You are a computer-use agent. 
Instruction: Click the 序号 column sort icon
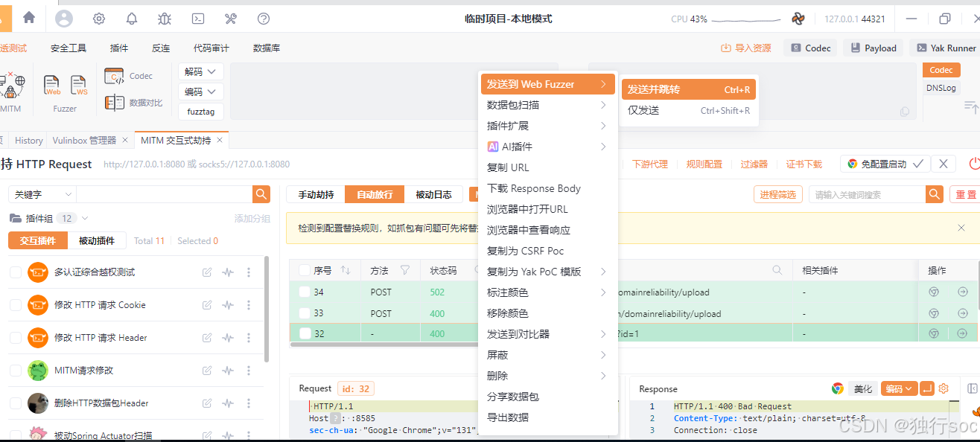click(x=345, y=270)
